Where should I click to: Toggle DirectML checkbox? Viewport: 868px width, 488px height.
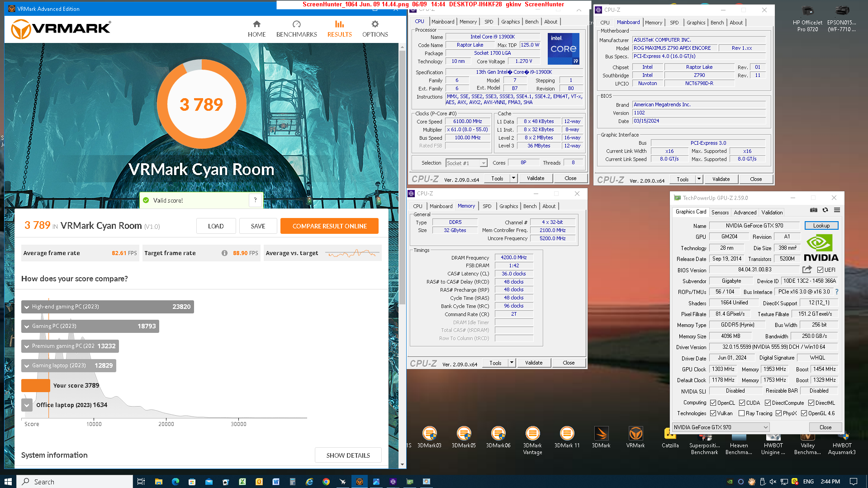tap(811, 403)
